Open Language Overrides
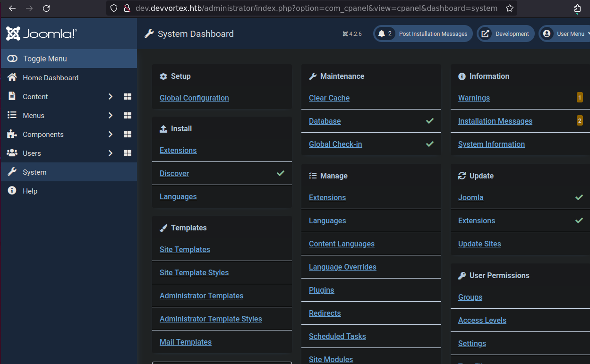The width and height of the screenshot is (590, 364). 342,267
